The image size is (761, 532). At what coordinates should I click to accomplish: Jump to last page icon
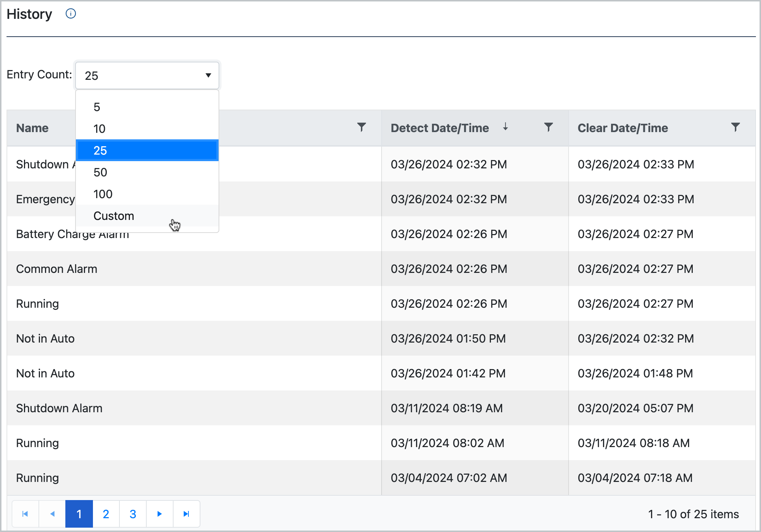pyautogui.click(x=186, y=514)
